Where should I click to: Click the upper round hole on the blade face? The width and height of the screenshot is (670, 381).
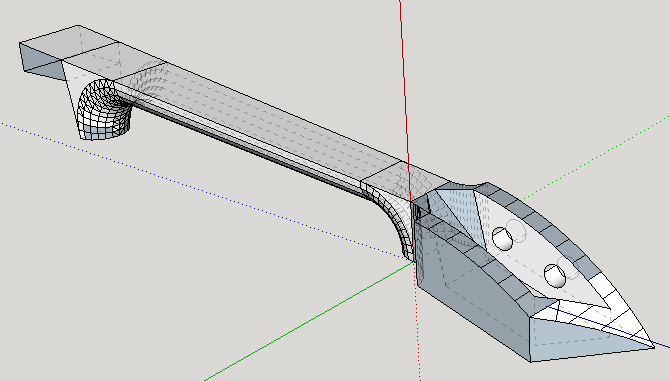click(x=502, y=239)
